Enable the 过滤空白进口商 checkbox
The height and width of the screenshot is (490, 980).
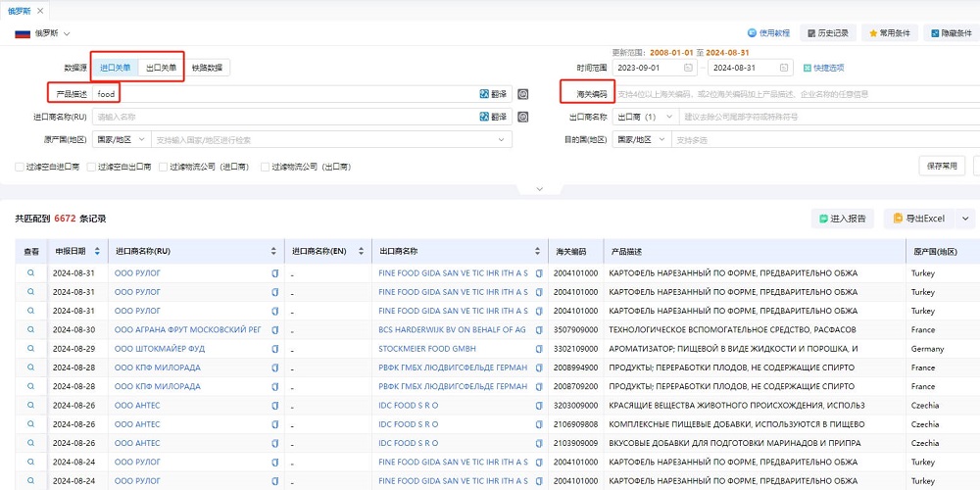click(20, 167)
